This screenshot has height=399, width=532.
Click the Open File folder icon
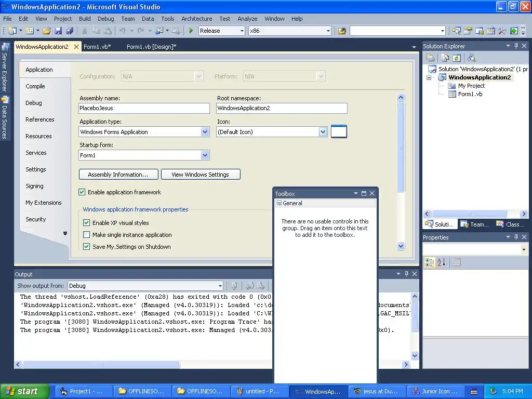(x=47, y=31)
